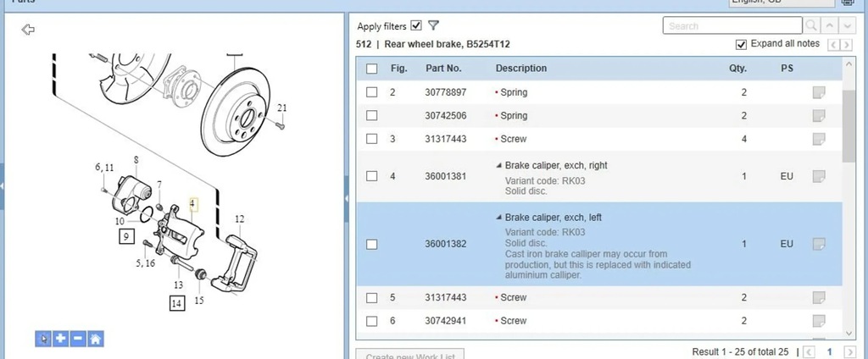Image resolution: width=868 pixels, height=359 pixels.
Task: Collapse the left side panel handle
Action: coord(2,186)
